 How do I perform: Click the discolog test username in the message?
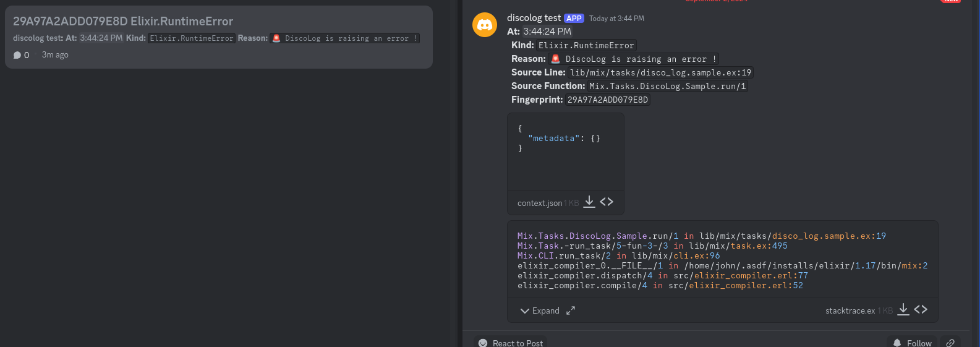point(534,18)
